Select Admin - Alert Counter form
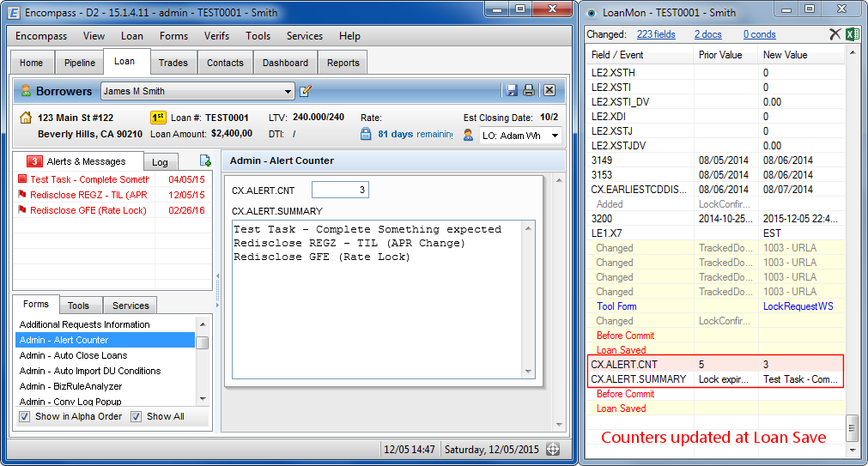This screenshot has height=466, width=868. 106,340
